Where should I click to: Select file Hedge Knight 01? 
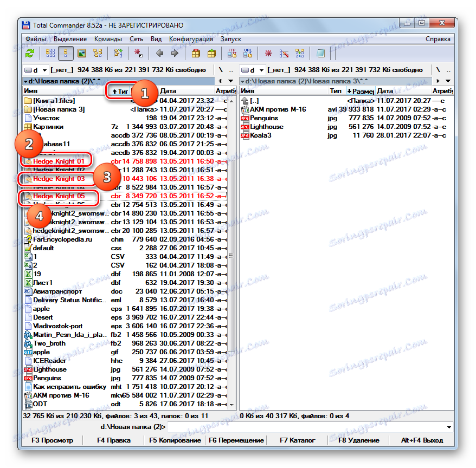pos(125,161)
